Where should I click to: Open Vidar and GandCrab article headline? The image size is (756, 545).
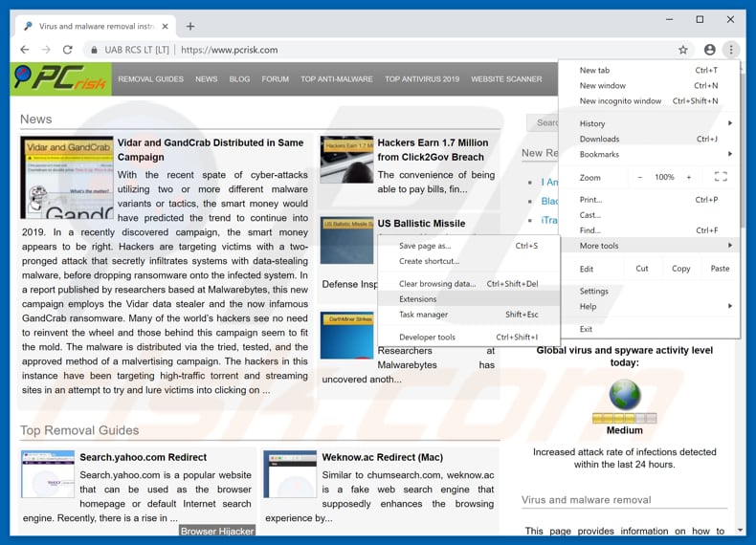tap(211, 150)
